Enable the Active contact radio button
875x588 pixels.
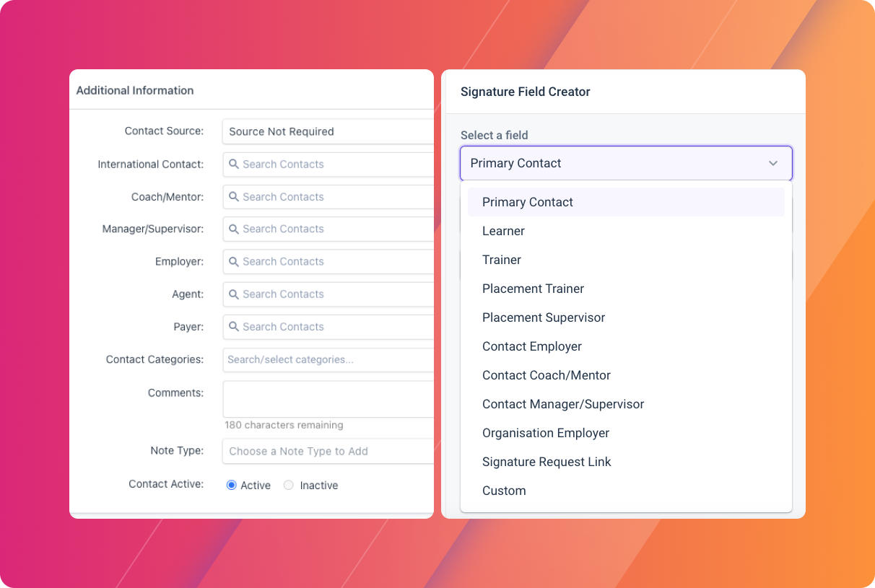point(232,485)
